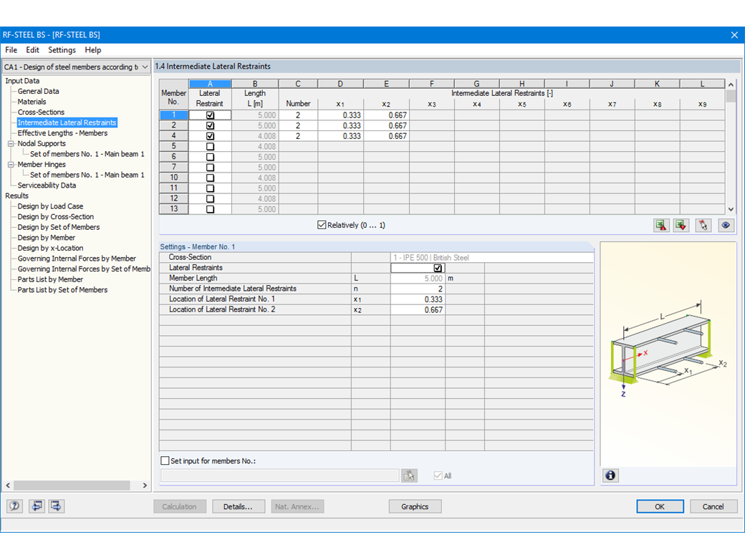Open Parts List by Member
This screenshot has height=560, width=745.
[50, 279]
